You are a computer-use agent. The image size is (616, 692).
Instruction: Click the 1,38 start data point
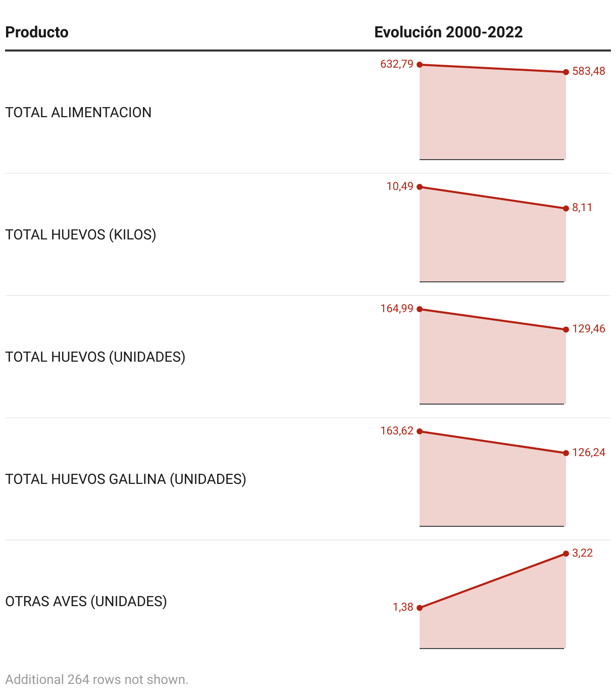coord(420,608)
